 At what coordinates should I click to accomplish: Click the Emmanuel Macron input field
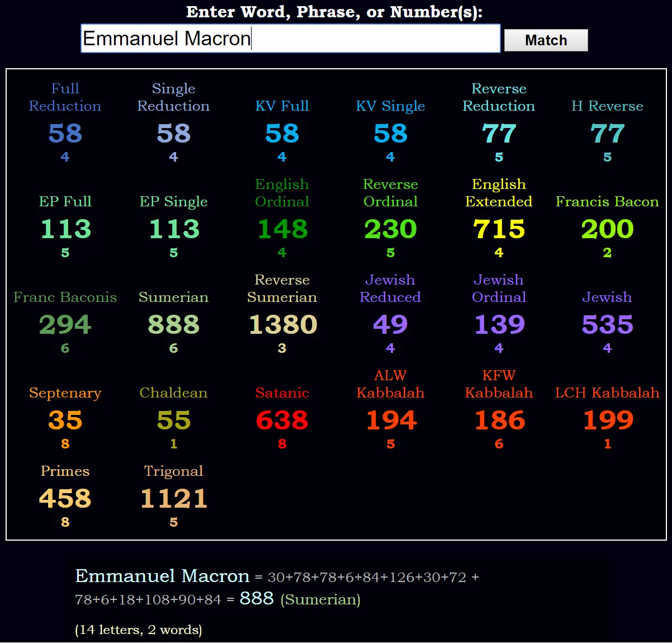(x=290, y=38)
